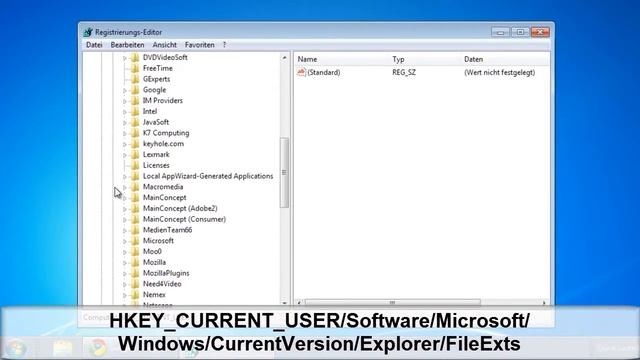The width and height of the screenshot is (640, 360).
Task: Click the MozillaPlugins folder icon
Action: pyautogui.click(x=135, y=273)
